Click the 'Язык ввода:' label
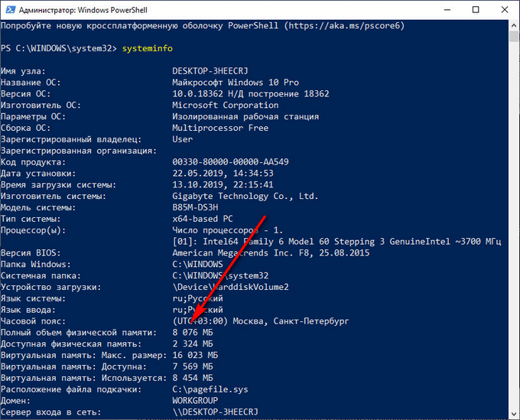520x420 pixels. pyautogui.click(x=28, y=310)
